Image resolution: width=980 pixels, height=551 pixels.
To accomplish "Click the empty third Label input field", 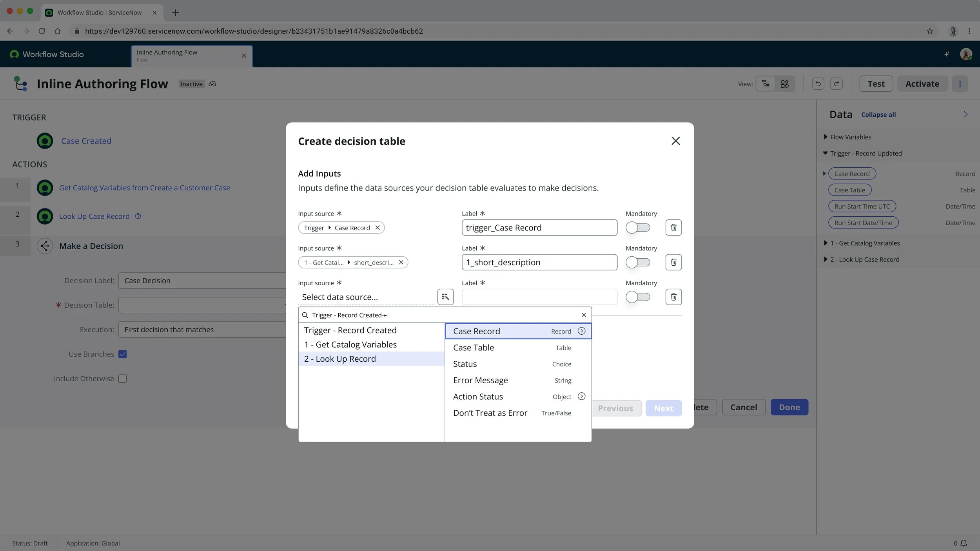I will click(x=539, y=297).
